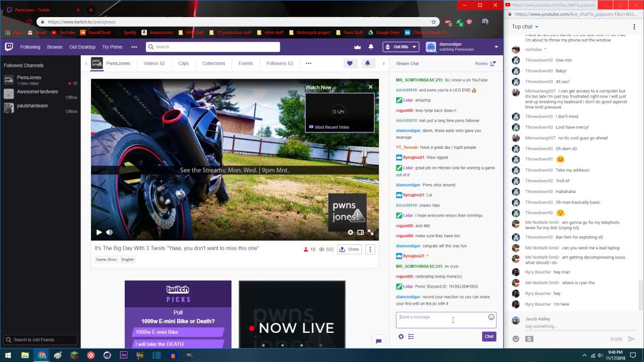
Task: Open Motorcycle project bookmark folder
Action: pyautogui.click(x=309, y=33)
